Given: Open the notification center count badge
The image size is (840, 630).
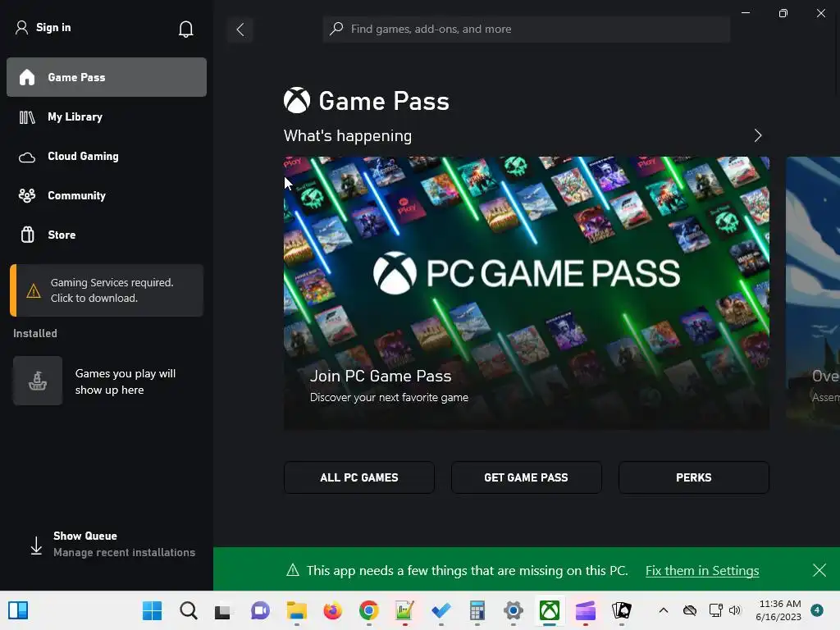Looking at the screenshot, I should 817,610.
